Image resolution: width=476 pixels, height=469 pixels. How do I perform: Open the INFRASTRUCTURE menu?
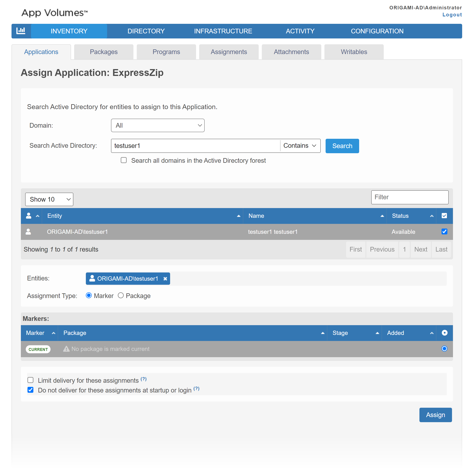pyautogui.click(x=223, y=31)
